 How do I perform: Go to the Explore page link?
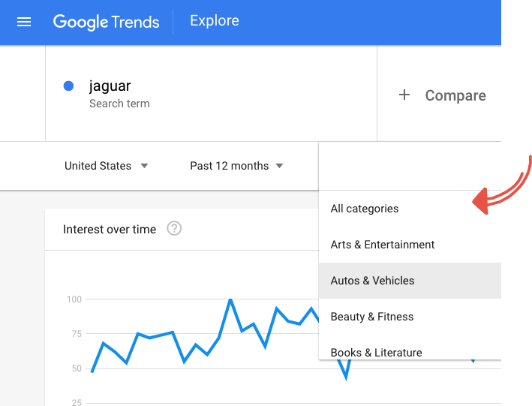coord(215,21)
